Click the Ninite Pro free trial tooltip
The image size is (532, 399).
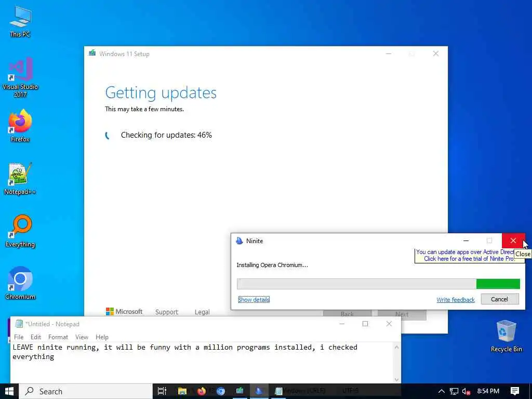pyautogui.click(x=465, y=256)
